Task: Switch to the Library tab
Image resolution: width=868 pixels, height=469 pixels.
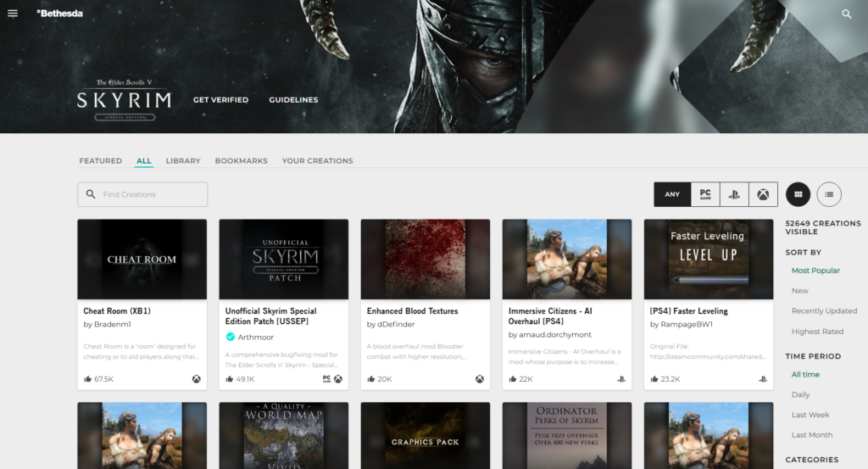Action: coord(183,161)
